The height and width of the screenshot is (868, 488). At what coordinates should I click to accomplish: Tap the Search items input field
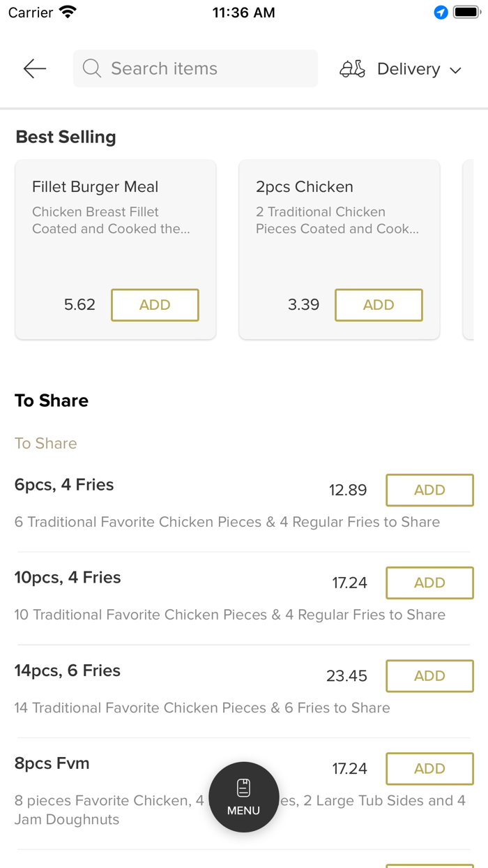(195, 68)
